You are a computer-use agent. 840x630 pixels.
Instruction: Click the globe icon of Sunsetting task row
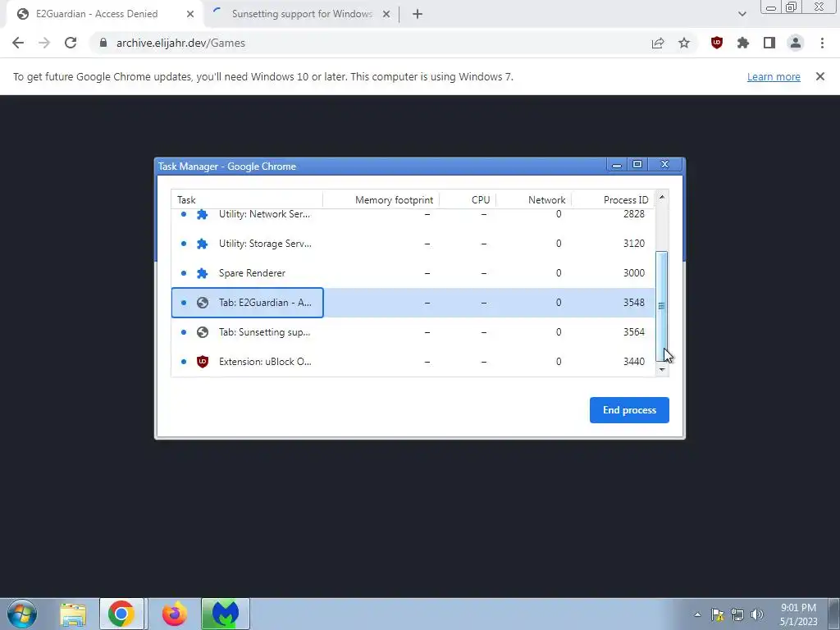tap(202, 332)
